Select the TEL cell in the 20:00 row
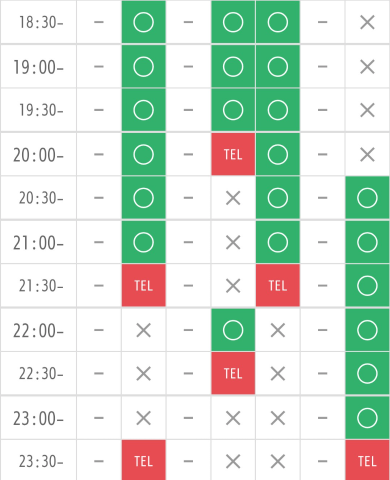 pyautogui.click(x=233, y=154)
